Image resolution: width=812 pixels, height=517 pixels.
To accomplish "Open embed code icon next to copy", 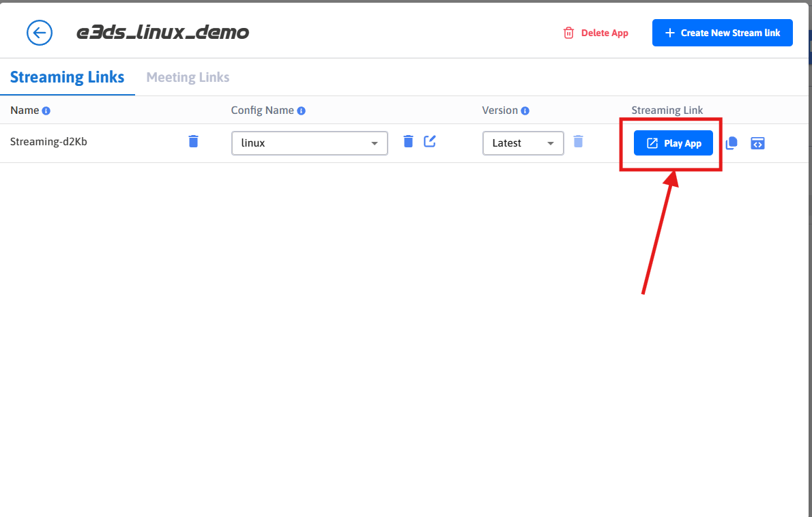I will (x=757, y=143).
